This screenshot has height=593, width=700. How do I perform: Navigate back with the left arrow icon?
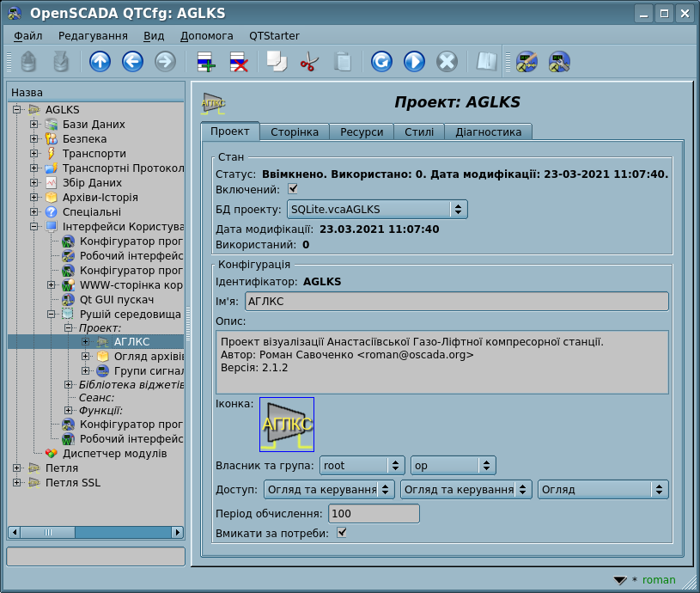pos(132,62)
